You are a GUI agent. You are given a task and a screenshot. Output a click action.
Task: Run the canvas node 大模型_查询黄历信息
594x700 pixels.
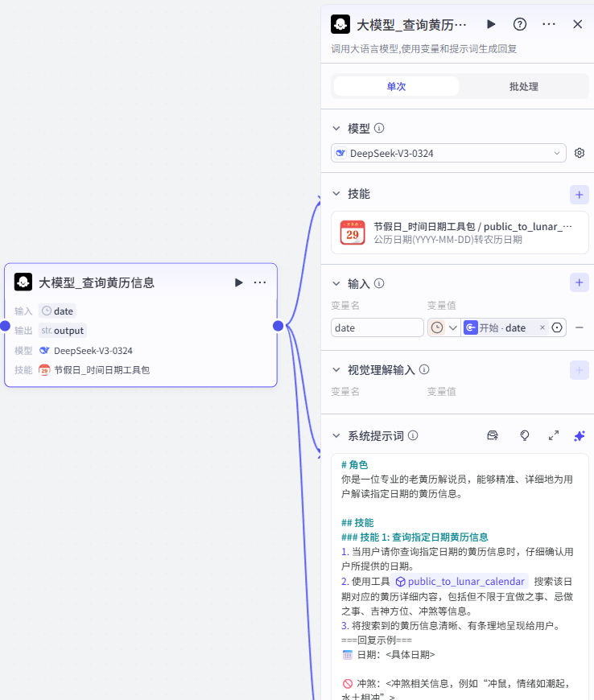238,282
